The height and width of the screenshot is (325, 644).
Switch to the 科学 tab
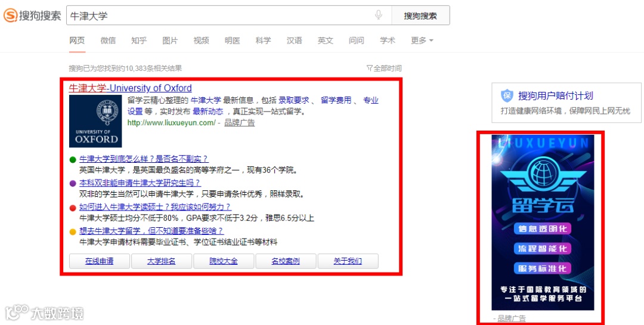pyautogui.click(x=264, y=41)
